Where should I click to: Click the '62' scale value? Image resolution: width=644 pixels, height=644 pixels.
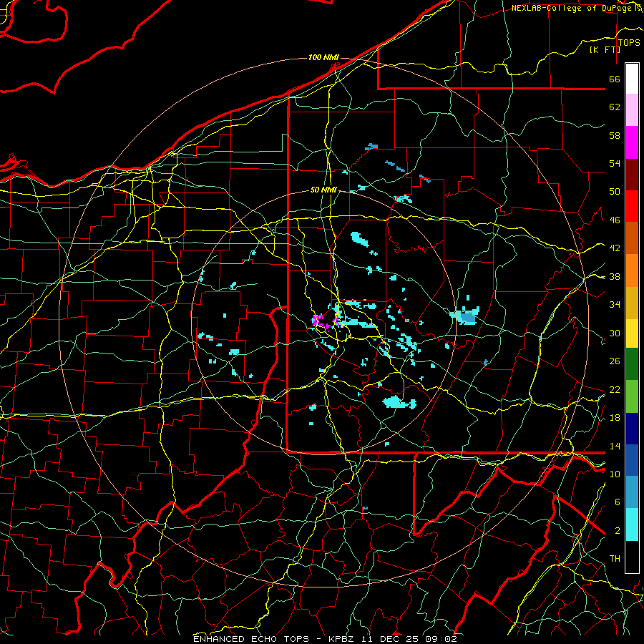coord(615,107)
